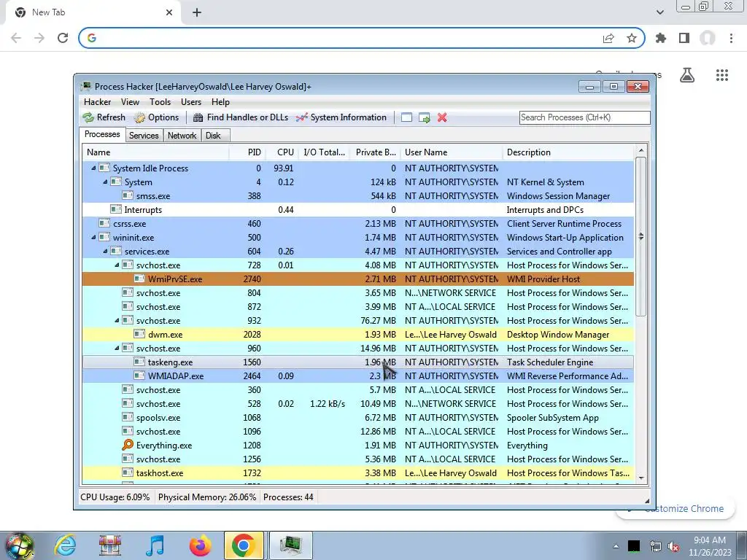The height and width of the screenshot is (560, 747).
Task: Sort by Description column header
Action: (x=568, y=152)
